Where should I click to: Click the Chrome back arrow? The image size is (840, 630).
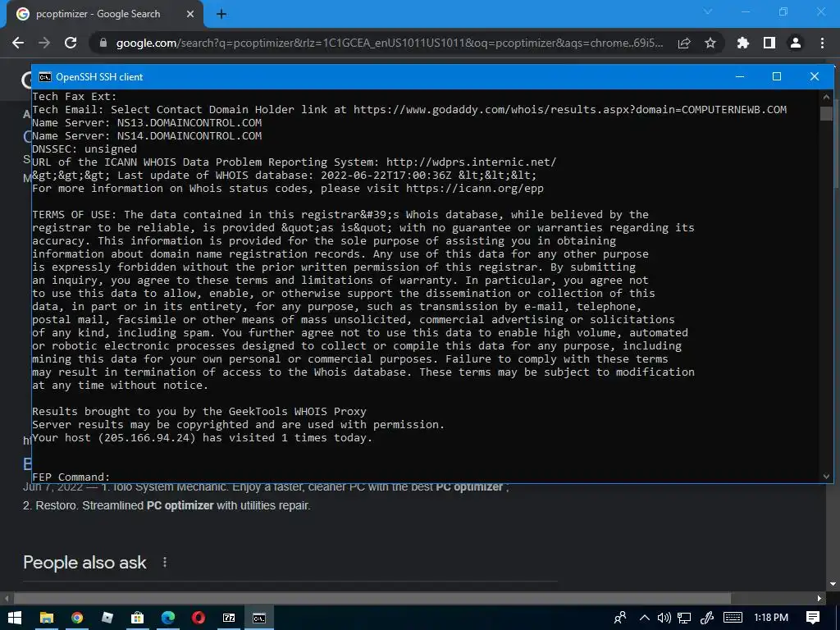(x=18, y=43)
